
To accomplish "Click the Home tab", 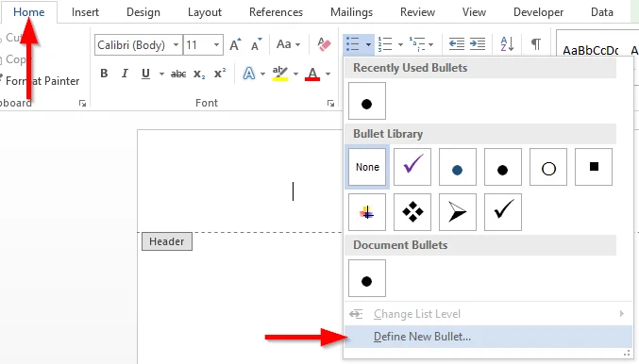I will 29,12.
